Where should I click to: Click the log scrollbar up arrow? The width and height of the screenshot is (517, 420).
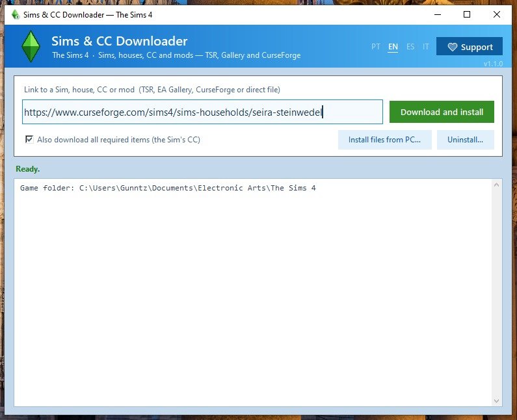[497, 185]
